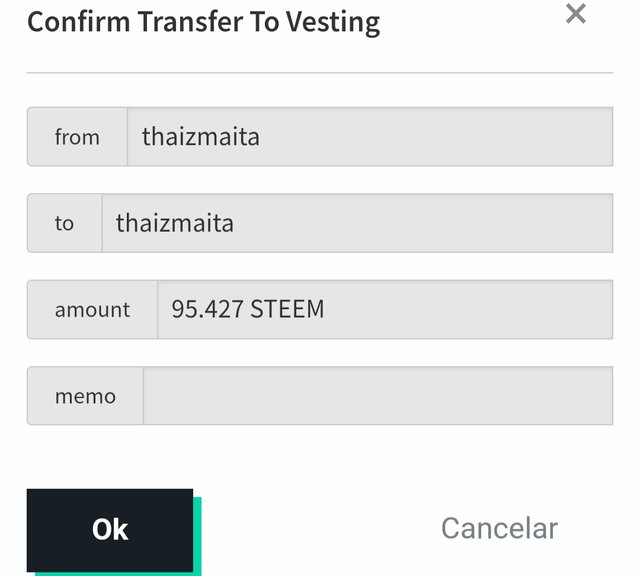The width and height of the screenshot is (640, 576).
Task: Dismiss the vesting dialog via the X icon
Action: coord(575,14)
